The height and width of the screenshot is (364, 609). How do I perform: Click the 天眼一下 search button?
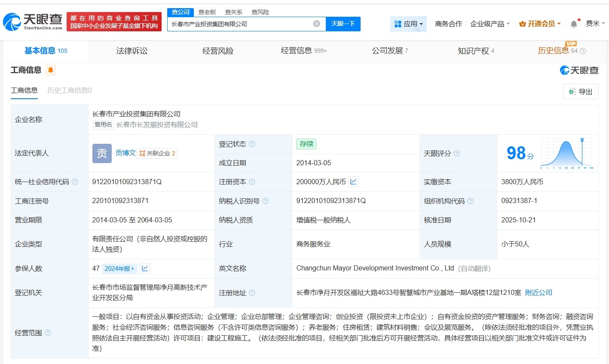(343, 24)
